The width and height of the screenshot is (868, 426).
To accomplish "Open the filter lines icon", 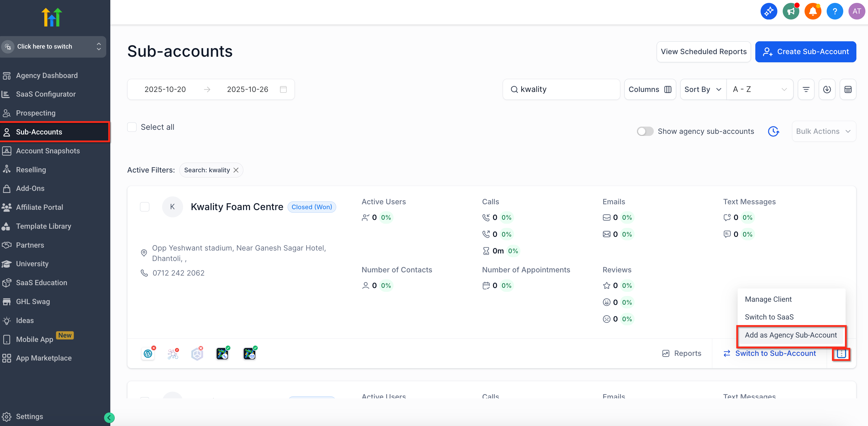I will 806,89.
